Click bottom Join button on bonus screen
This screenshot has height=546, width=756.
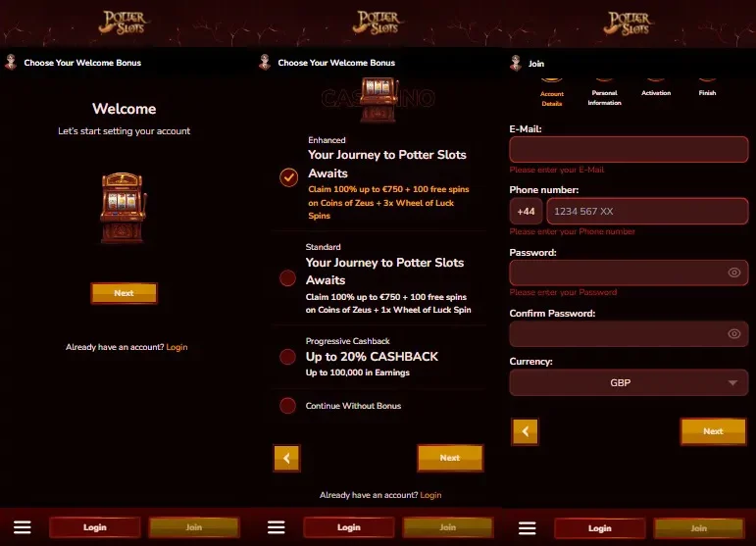click(x=448, y=527)
